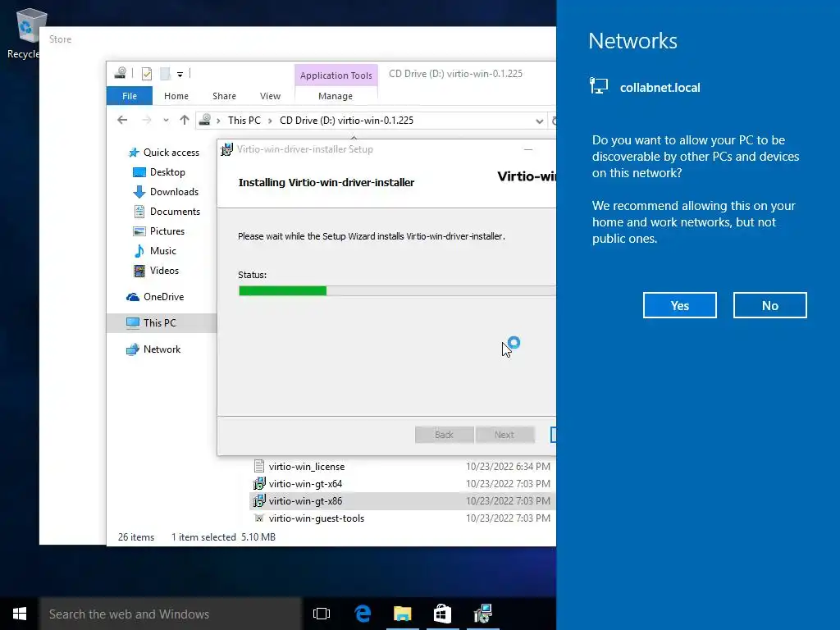840x630 pixels.
Task: Minimize the Virtio-win-driver-installer Setup window
Action: click(x=528, y=149)
